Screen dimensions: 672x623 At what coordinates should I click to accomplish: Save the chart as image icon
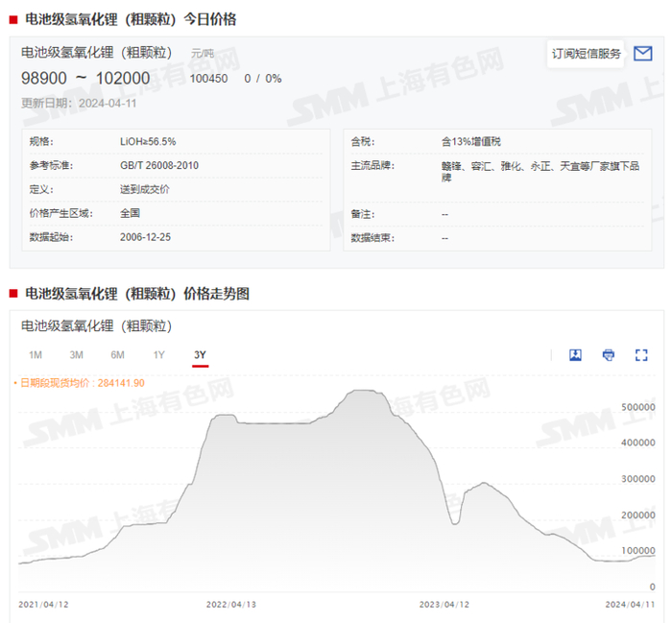click(x=575, y=355)
